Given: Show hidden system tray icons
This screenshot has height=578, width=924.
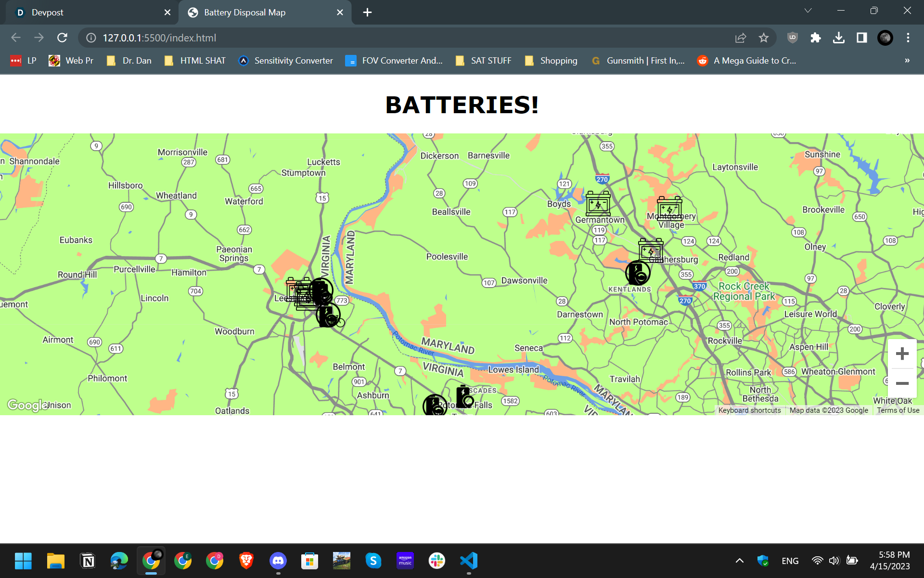Looking at the screenshot, I should pos(740,561).
